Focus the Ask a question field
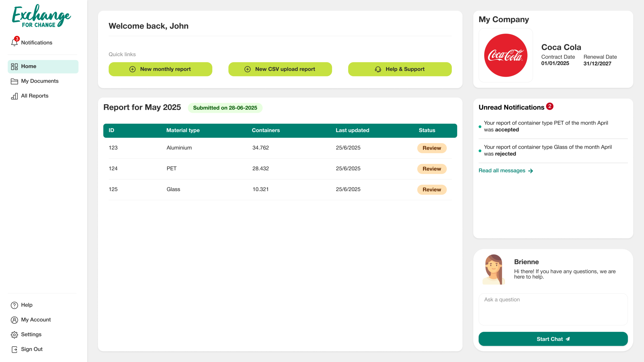Viewport: 644px width, 362px height. 553,309
